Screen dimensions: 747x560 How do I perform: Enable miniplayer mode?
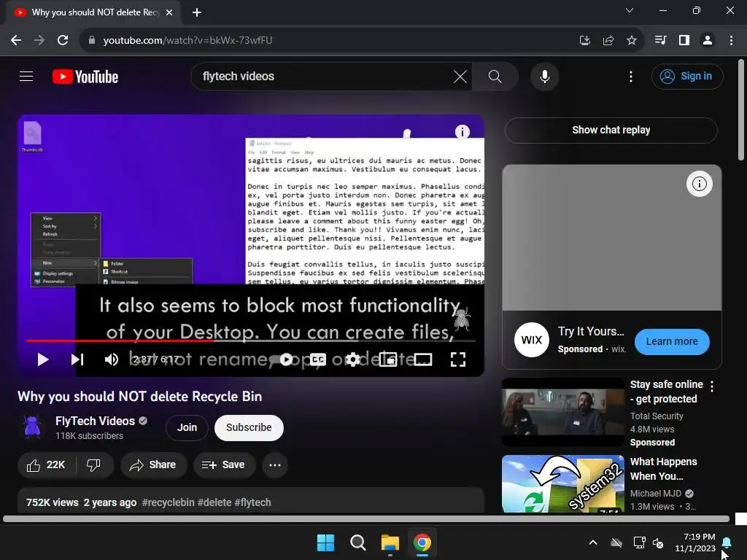(388, 359)
